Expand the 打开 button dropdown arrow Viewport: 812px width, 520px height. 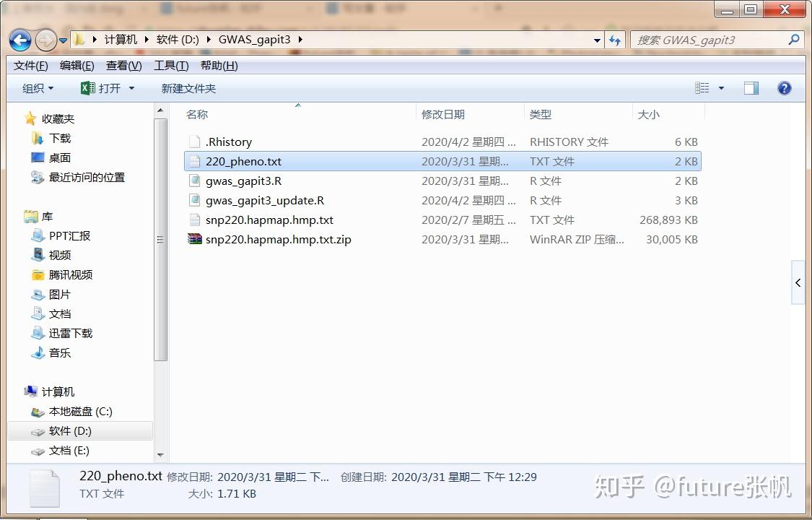pyautogui.click(x=132, y=87)
